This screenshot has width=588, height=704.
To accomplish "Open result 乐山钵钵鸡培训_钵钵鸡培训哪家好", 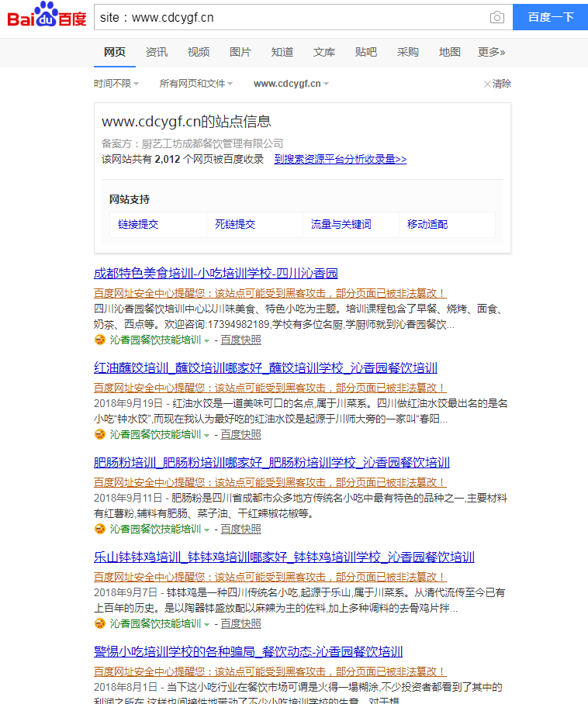I will point(285,557).
